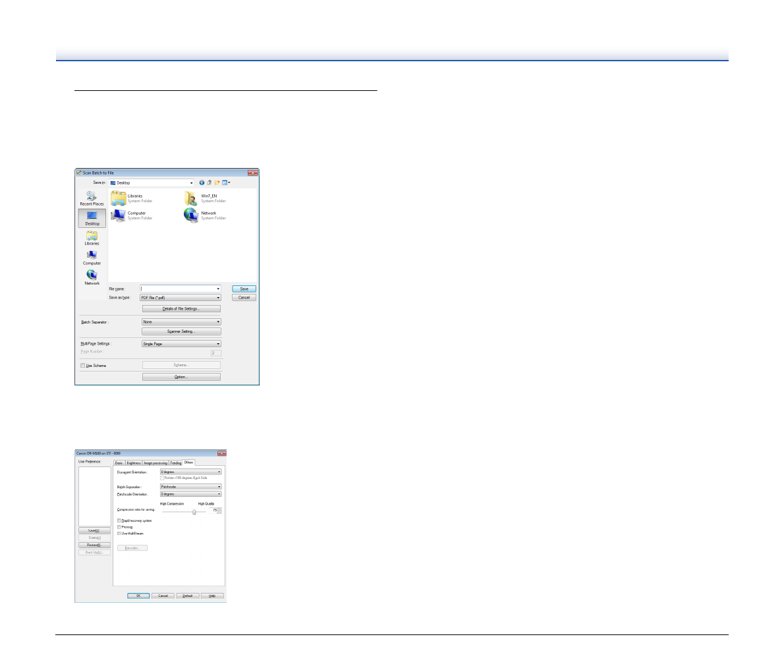Click the compression ratio slider handle
Viewport: 784px width, 672px height.
click(x=194, y=511)
